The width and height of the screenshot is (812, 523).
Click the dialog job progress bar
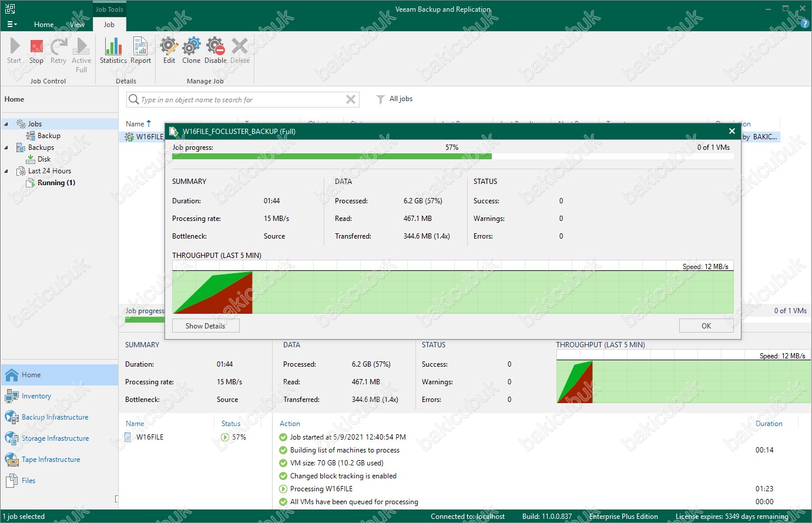(452, 157)
